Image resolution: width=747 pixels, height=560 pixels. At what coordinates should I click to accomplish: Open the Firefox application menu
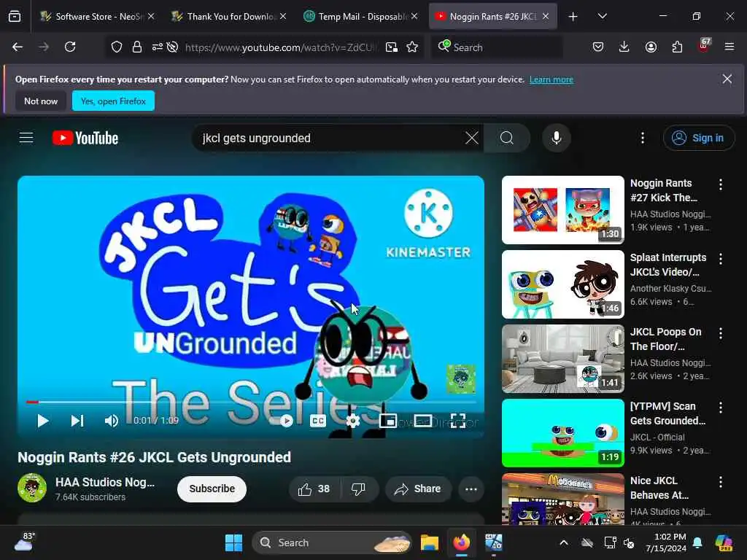[x=729, y=47]
